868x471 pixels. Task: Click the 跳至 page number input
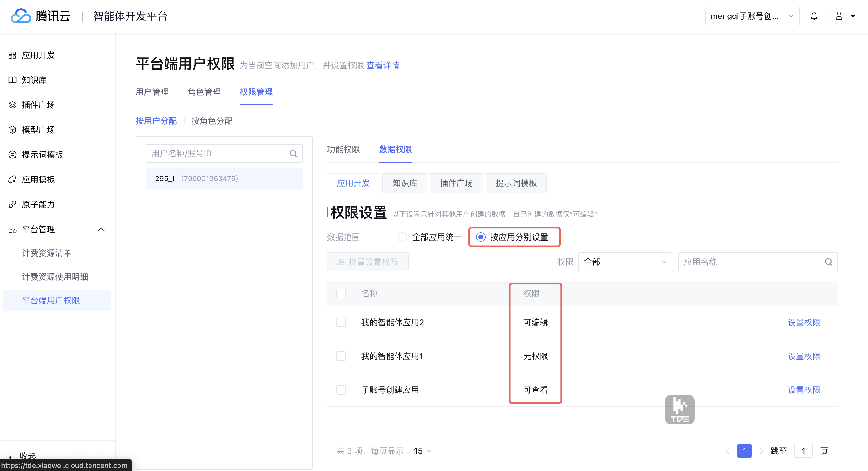tap(803, 451)
